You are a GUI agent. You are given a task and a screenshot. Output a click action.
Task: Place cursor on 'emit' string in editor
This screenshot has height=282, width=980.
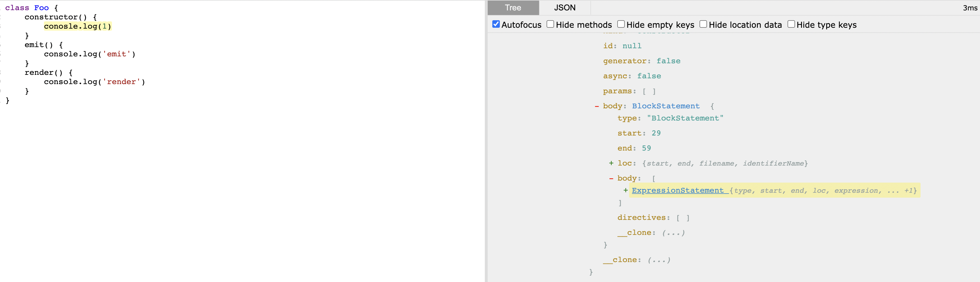(x=116, y=54)
